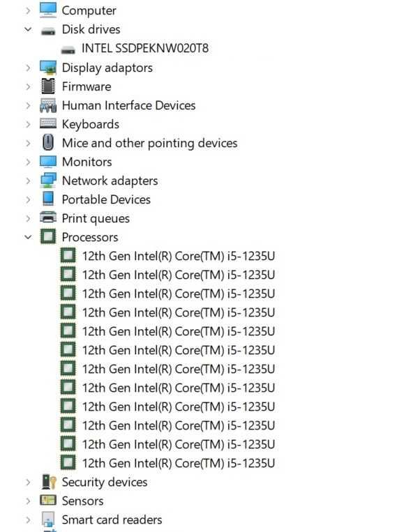Click the Smart card readers icon
Screen dimensions: 411x532
pos(48,519)
